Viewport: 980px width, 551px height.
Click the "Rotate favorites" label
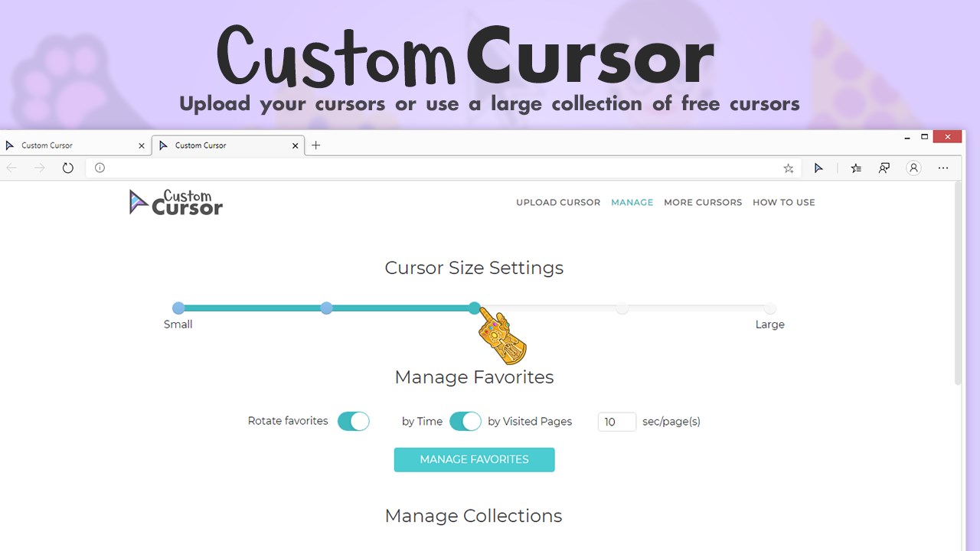click(288, 421)
